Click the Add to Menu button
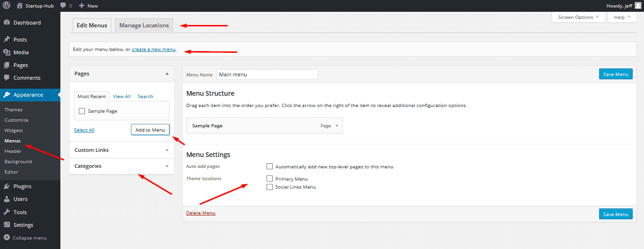This screenshot has width=644, height=249. [x=150, y=130]
